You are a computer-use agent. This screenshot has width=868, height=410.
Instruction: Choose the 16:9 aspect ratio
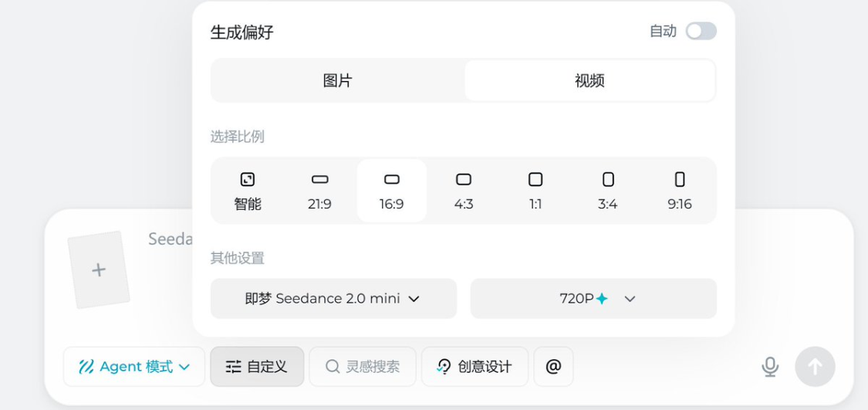tap(391, 191)
